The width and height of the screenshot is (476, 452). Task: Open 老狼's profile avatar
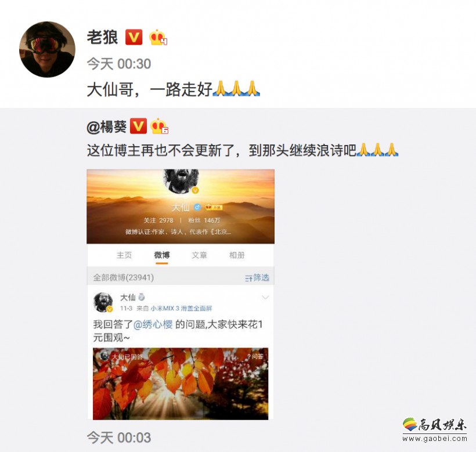pyautogui.click(x=47, y=49)
